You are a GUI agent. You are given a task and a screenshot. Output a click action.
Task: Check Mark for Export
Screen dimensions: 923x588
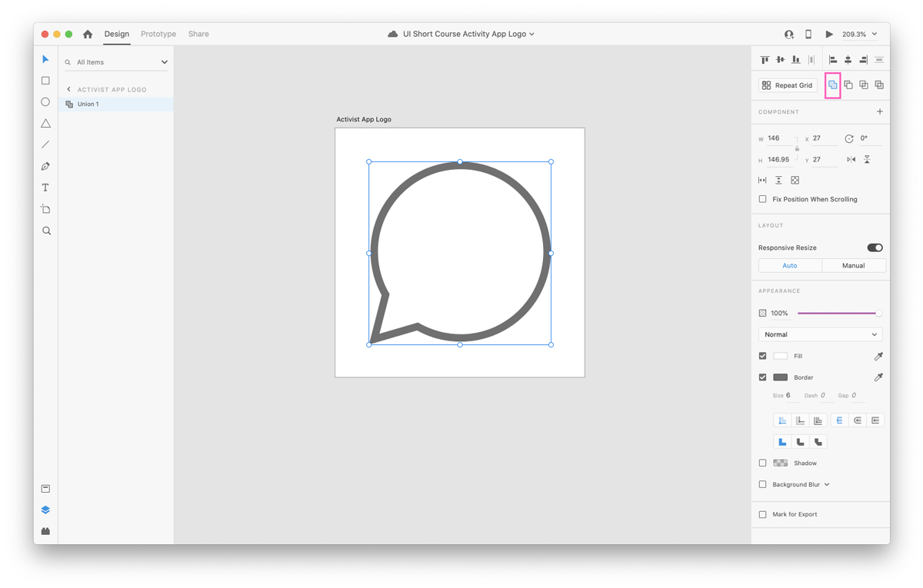point(763,514)
